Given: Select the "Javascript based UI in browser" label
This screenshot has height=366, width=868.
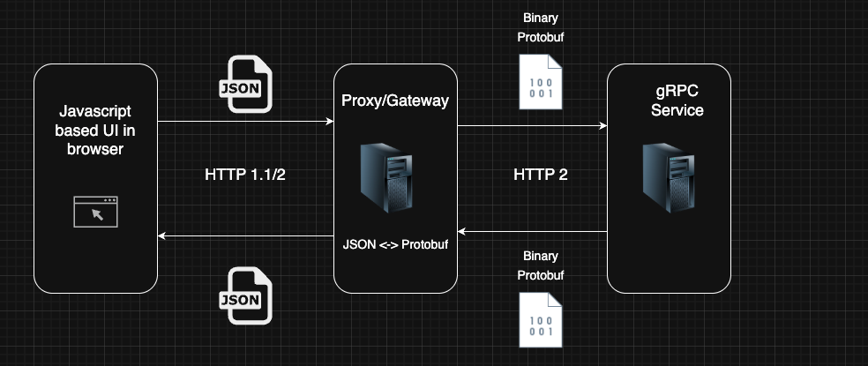Looking at the screenshot, I should (x=95, y=131).
